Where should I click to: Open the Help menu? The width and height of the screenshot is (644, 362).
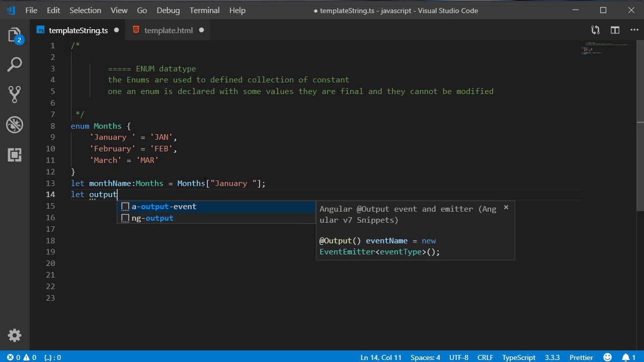[x=237, y=10]
